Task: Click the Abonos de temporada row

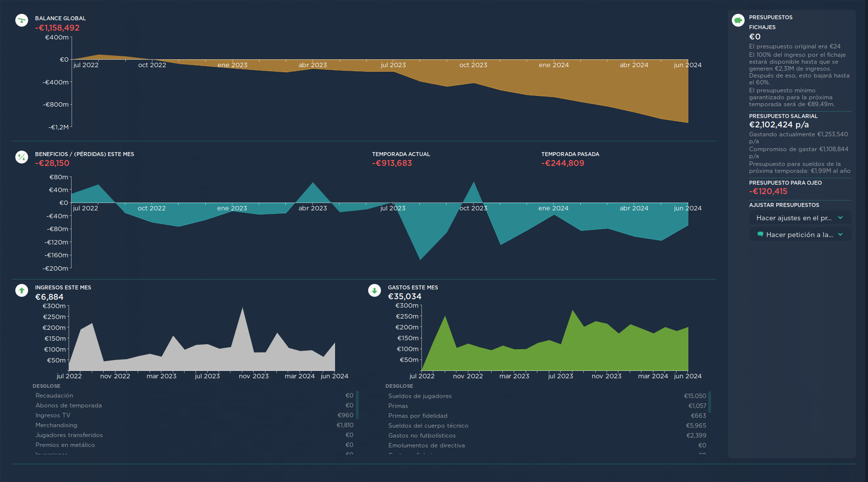Action: (x=194, y=405)
